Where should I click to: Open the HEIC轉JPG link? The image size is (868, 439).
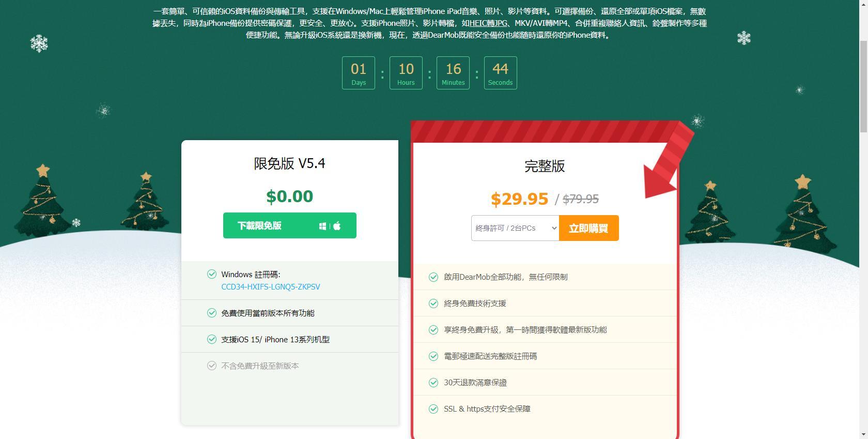488,23
